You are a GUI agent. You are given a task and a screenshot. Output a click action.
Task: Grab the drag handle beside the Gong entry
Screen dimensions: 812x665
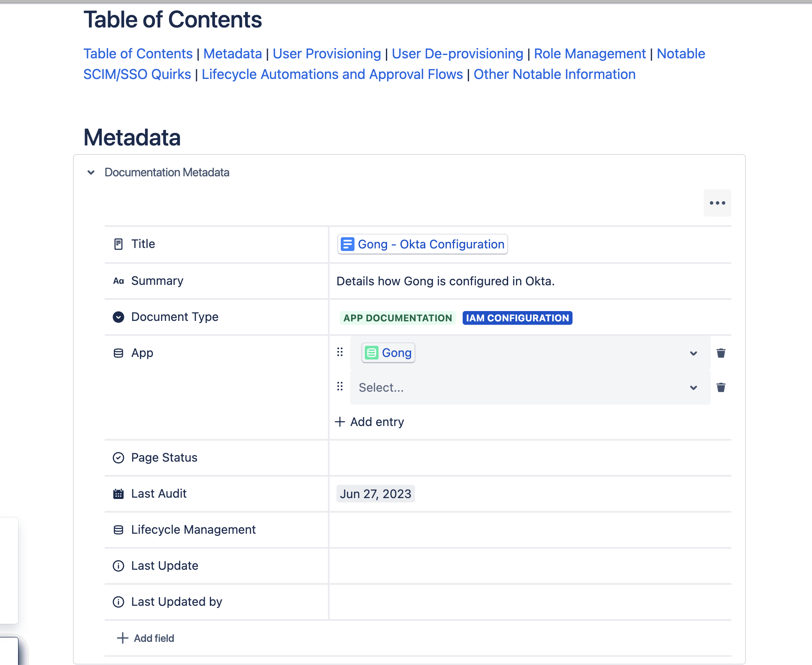pos(340,352)
